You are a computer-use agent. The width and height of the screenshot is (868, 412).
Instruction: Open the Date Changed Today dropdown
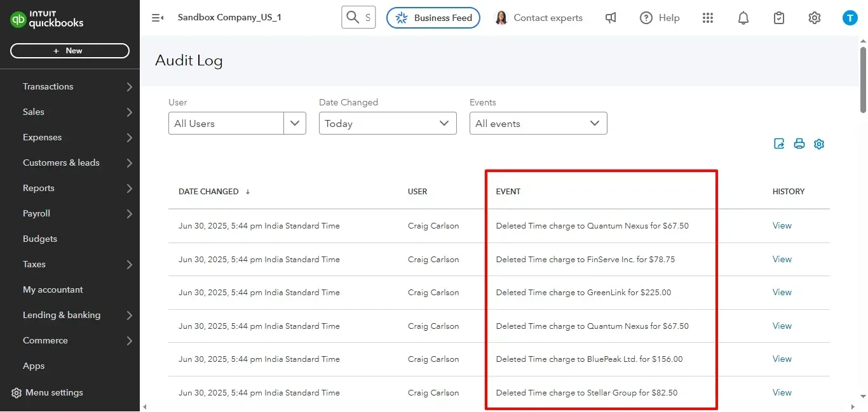click(388, 123)
